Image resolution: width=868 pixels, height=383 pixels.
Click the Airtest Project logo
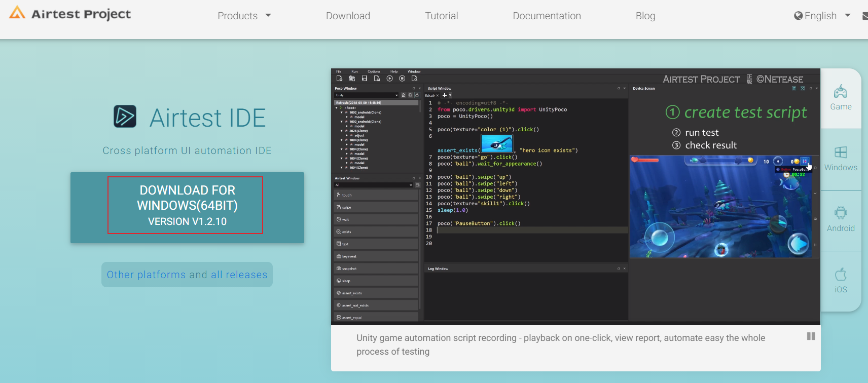pos(70,14)
